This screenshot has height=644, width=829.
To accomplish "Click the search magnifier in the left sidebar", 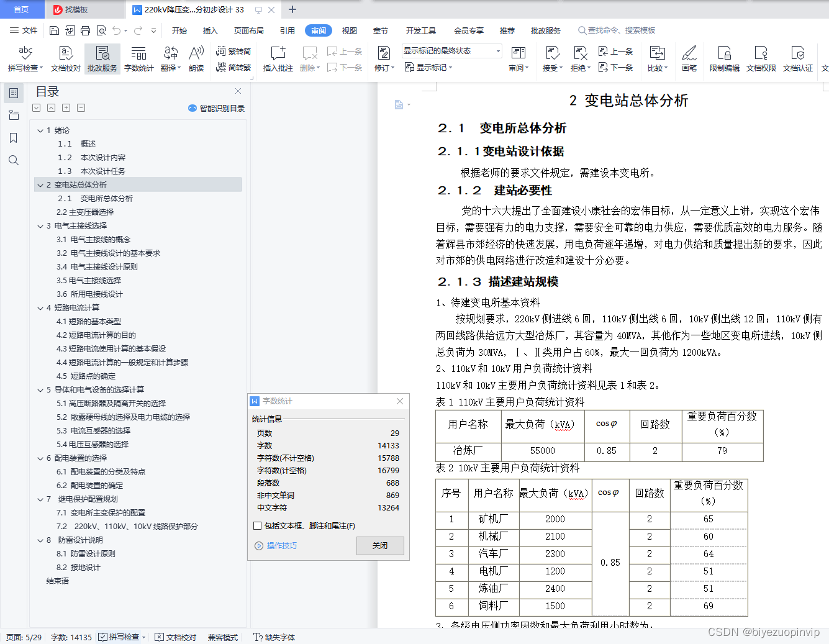I will 14,160.
